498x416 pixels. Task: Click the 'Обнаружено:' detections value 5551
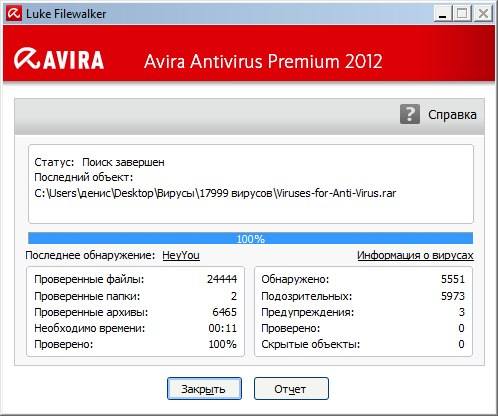[453, 279]
